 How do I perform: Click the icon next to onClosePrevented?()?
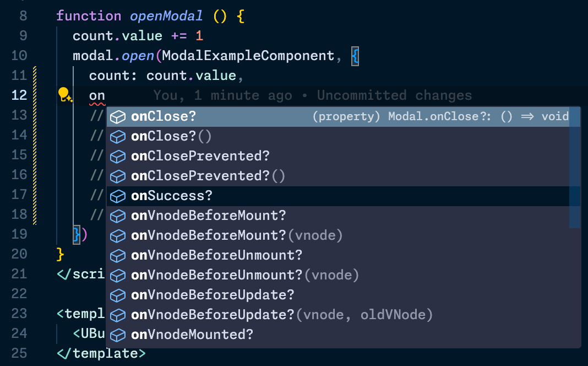click(118, 176)
